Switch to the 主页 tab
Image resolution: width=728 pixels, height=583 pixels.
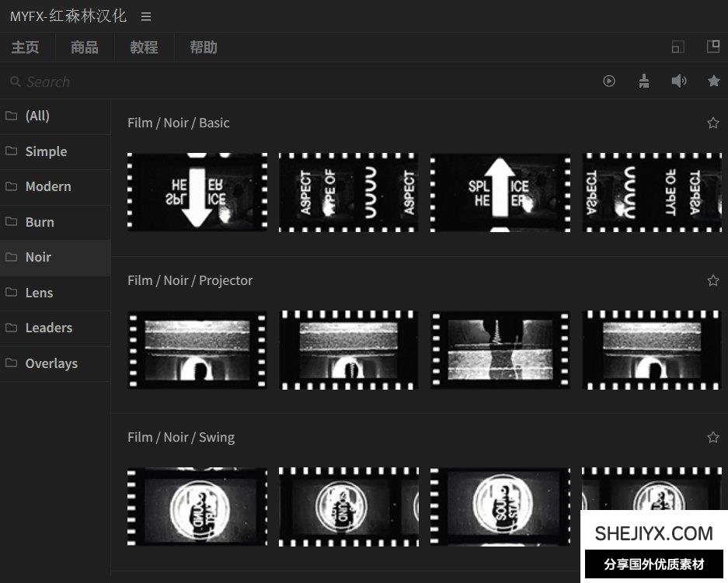(x=26, y=47)
